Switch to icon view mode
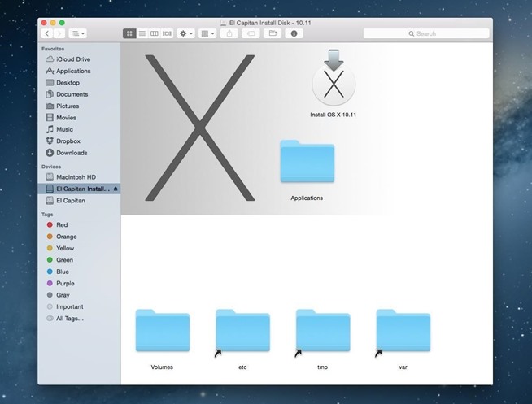 129,33
